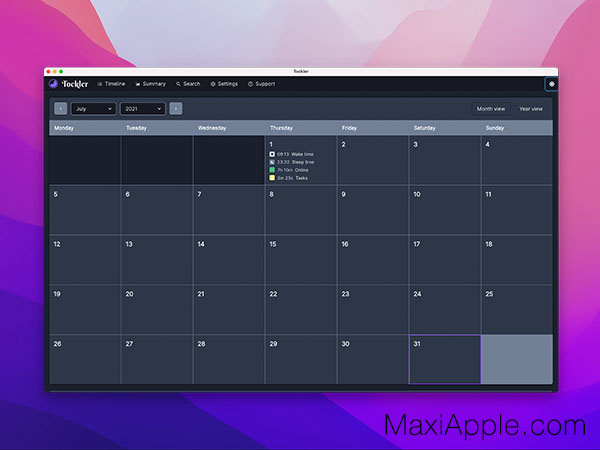Click the Sunday column header
600x450 pixels.
pos(517,128)
